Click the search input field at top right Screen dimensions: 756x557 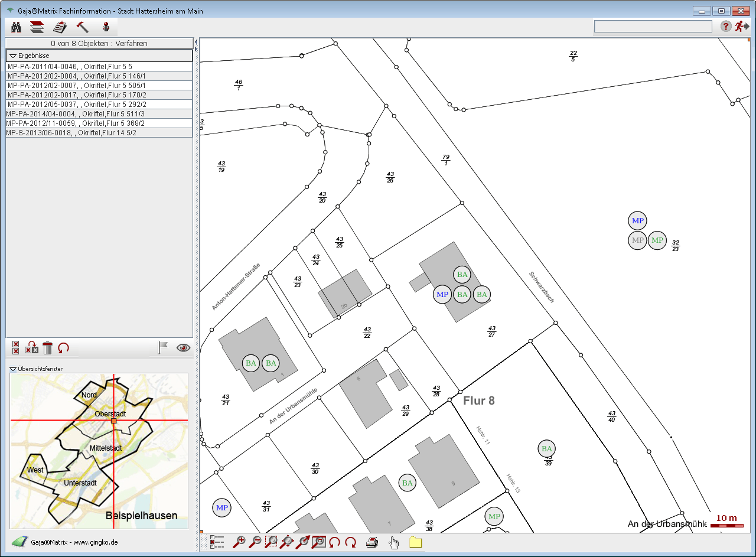(653, 27)
